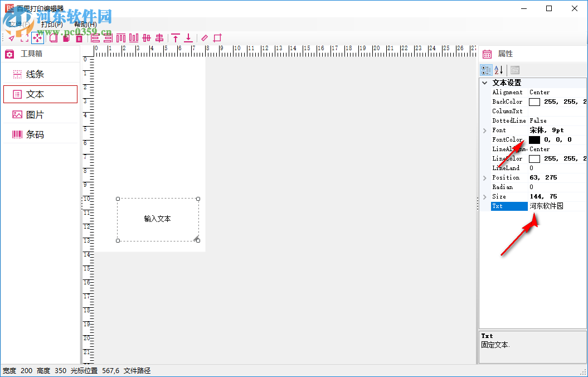The width and height of the screenshot is (588, 377).
Task: Expand the Font property node
Action: pos(485,130)
